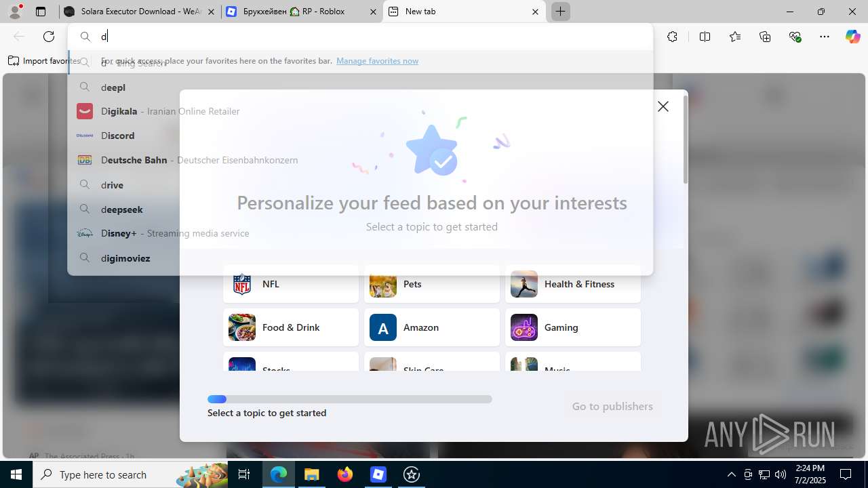Close the Solara Executor Download tab

[211, 12]
